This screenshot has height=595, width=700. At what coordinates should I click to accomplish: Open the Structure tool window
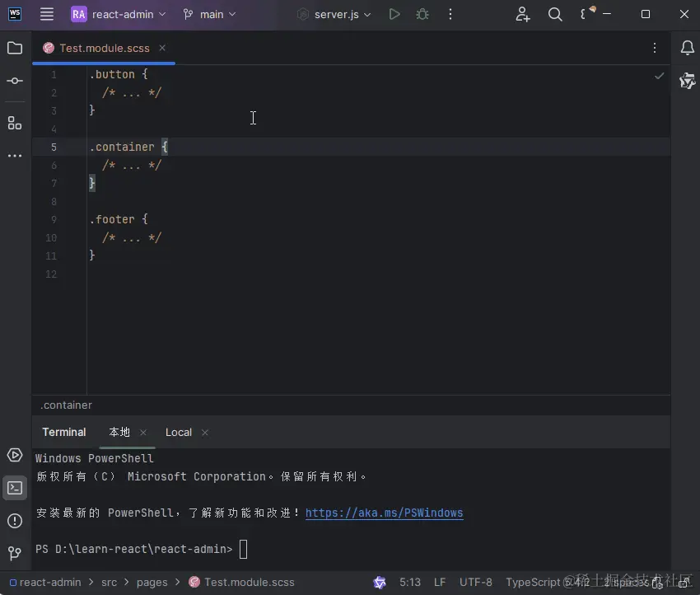coord(15,123)
